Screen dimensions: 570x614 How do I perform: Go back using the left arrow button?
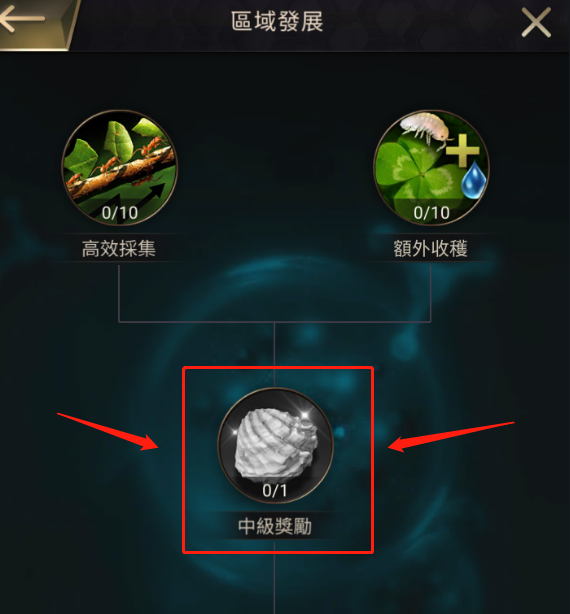coord(23,19)
